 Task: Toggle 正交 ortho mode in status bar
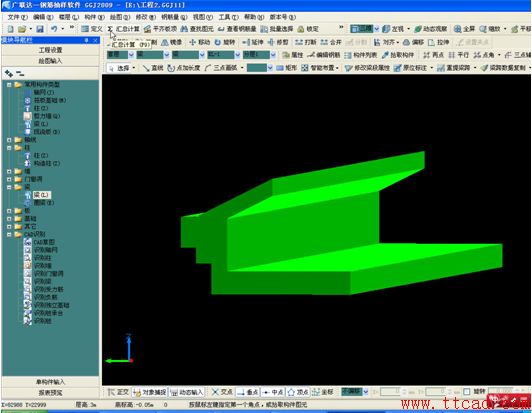(118, 392)
